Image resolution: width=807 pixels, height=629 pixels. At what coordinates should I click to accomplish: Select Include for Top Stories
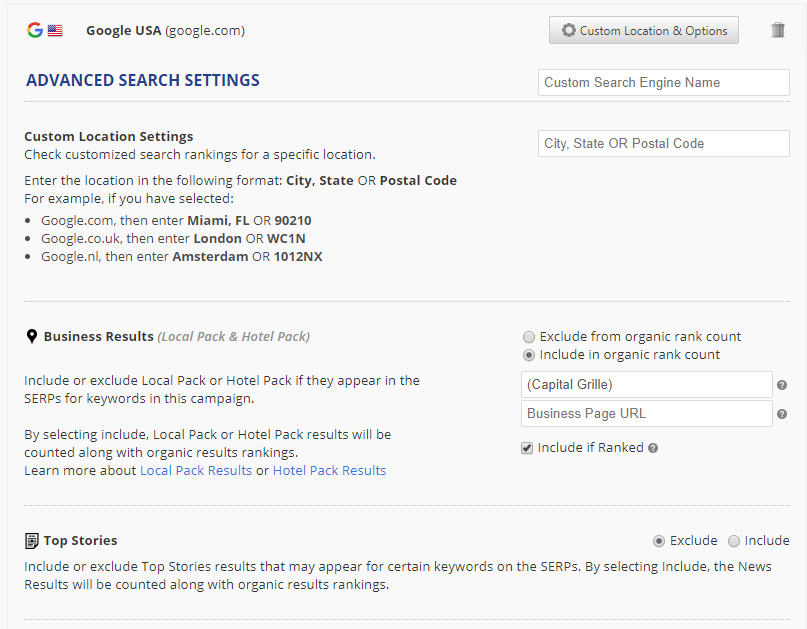[734, 541]
